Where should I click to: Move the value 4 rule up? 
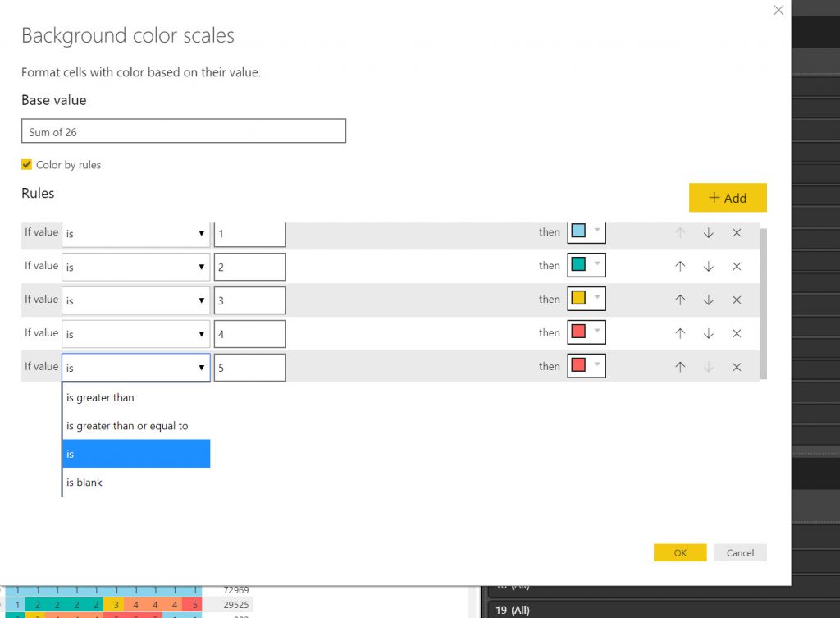pyautogui.click(x=680, y=334)
